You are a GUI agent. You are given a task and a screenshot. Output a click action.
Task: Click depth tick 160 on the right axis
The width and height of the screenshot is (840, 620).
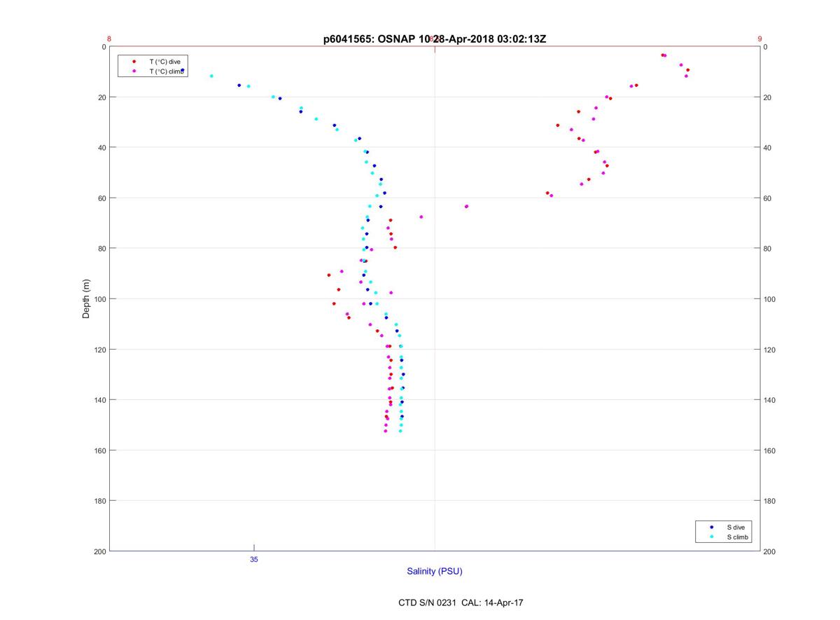click(769, 450)
